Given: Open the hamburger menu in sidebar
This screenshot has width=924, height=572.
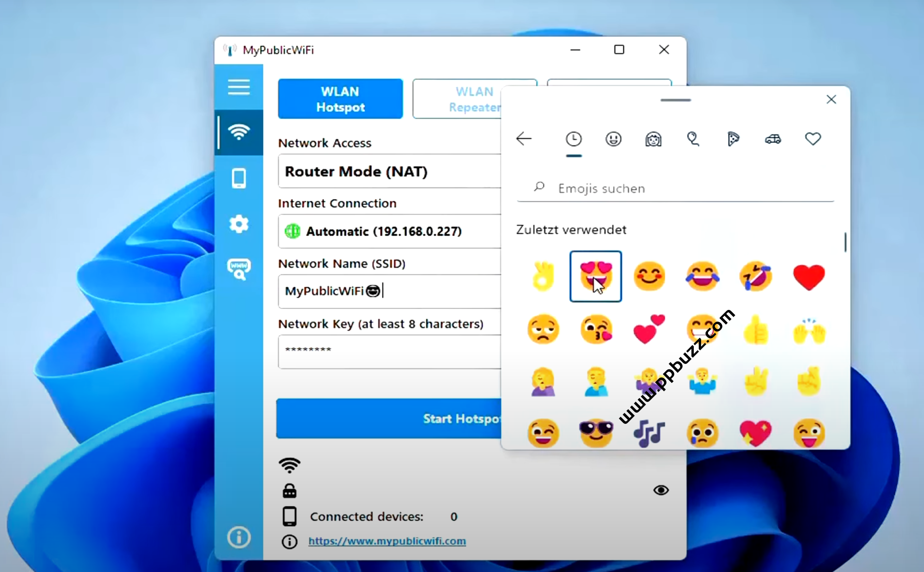Looking at the screenshot, I should pos(238,87).
